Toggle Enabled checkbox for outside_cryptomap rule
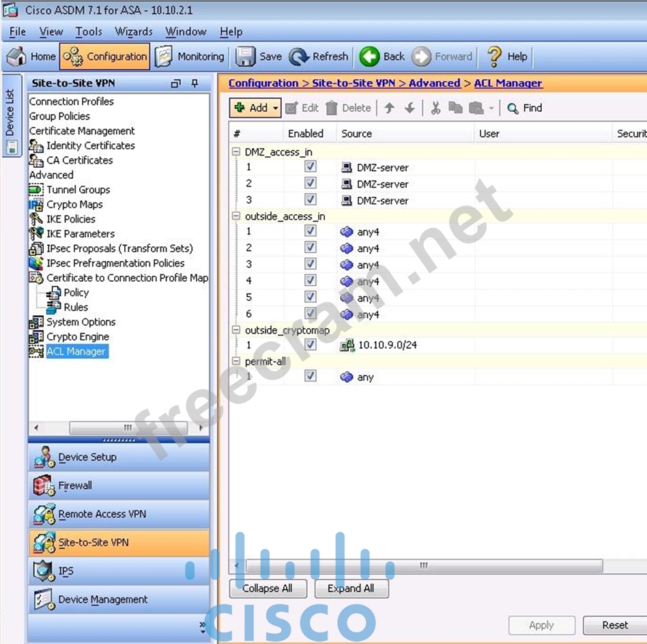 (311, 345)
